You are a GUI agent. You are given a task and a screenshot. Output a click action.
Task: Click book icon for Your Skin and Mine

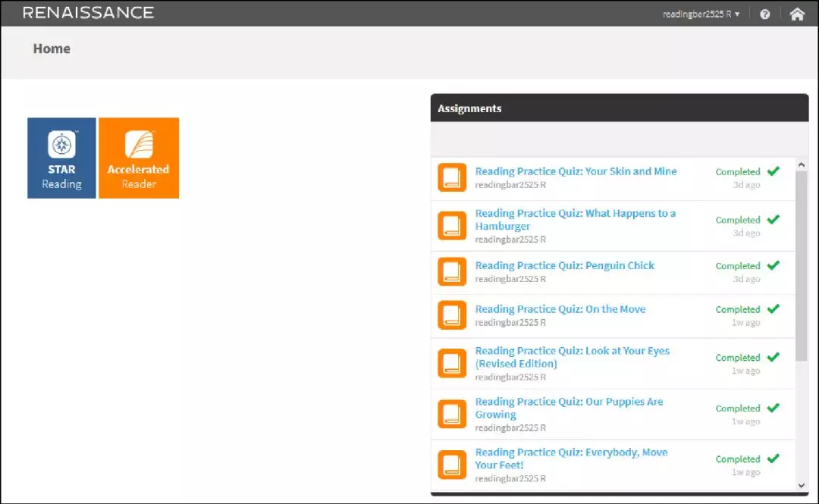[452, 178]
